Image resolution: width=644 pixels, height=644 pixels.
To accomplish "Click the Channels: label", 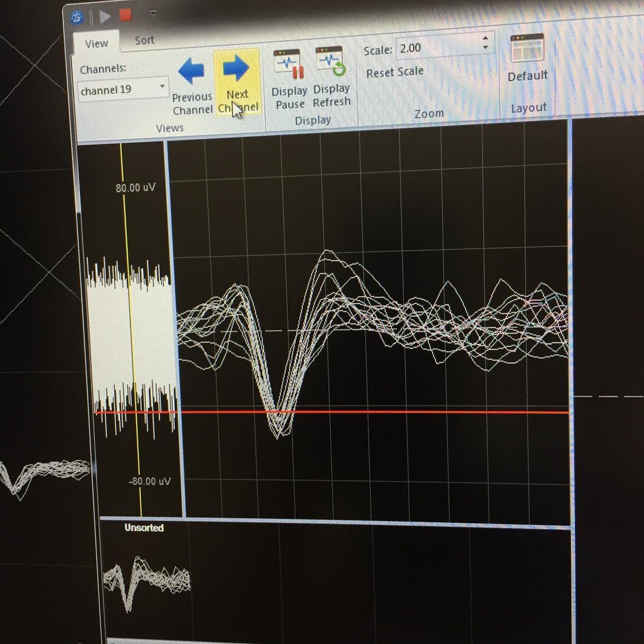I will 103,69.
